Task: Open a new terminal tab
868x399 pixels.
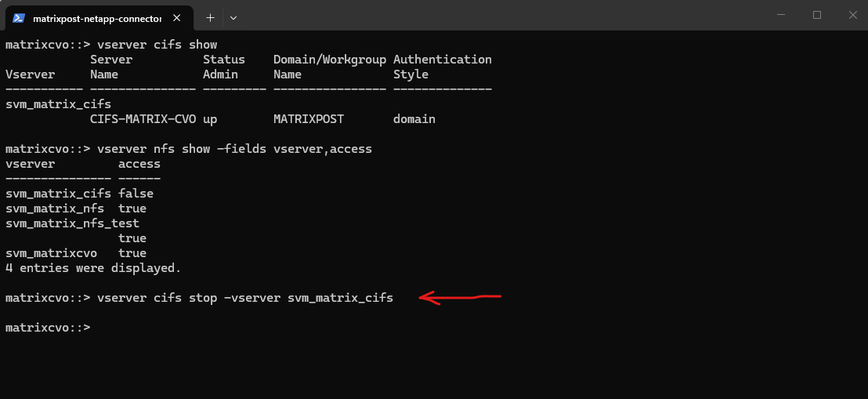Action: click(x=210, y=17)
